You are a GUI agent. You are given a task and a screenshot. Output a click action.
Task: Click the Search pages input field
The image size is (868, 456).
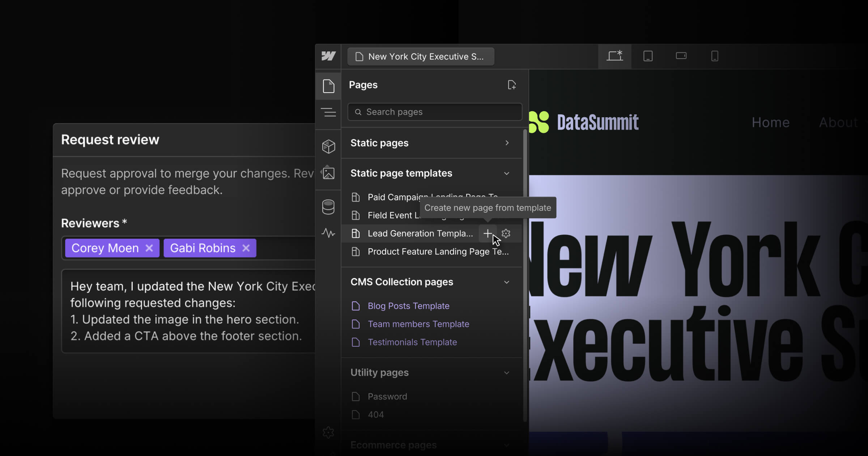435,112
